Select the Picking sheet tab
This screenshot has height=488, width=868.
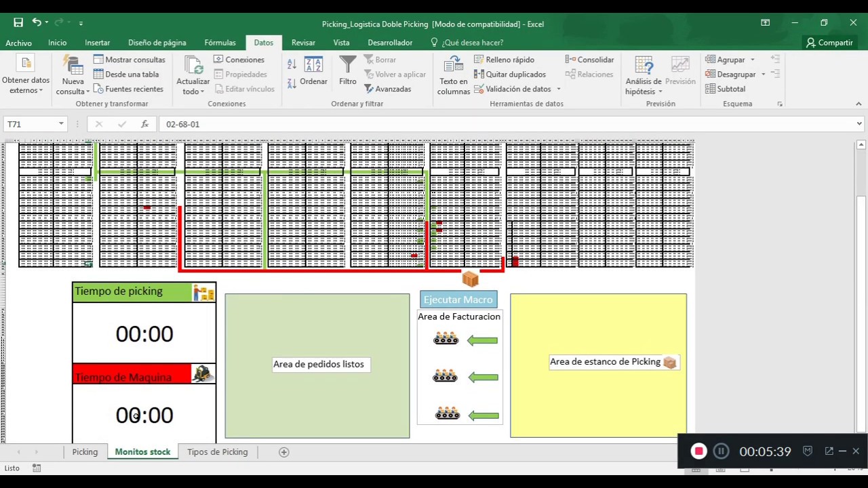85,452
